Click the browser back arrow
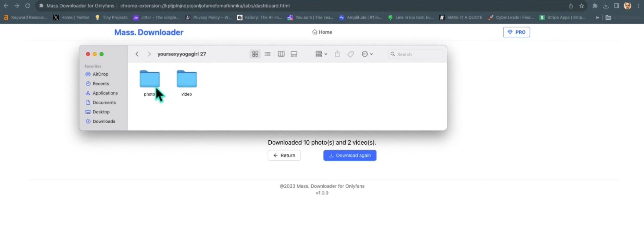The height and width of the screenshot is (227, 644). tap(6, 5)
